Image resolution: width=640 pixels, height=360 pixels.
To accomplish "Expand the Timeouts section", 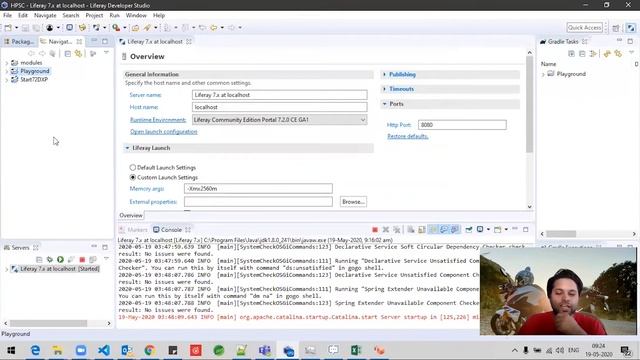I will [384, 89].
